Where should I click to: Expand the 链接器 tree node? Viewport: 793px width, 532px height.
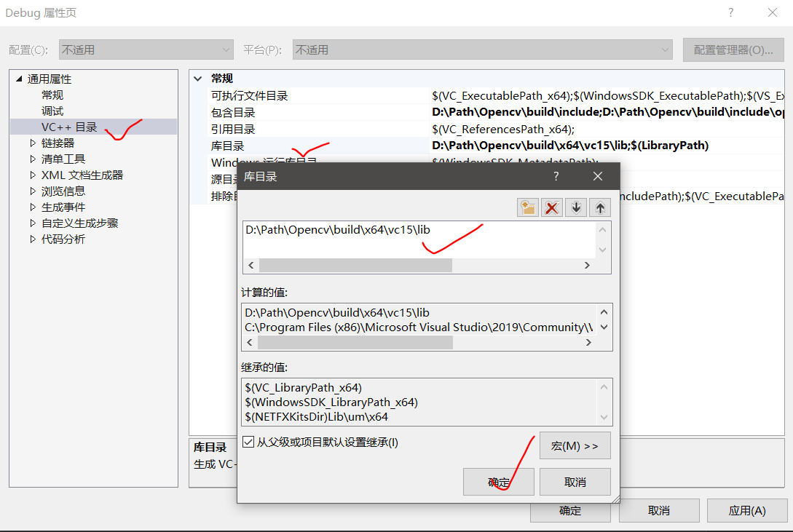(33, 143)
